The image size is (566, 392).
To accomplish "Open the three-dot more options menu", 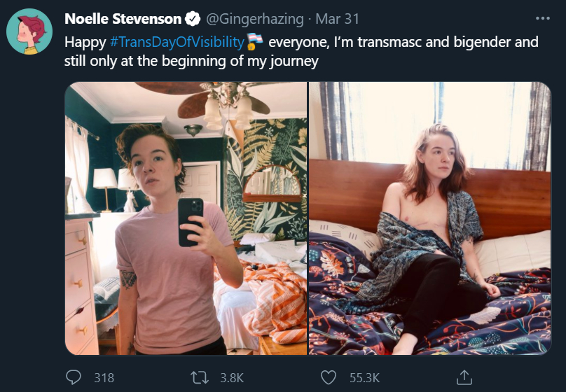I will pos(543,18).
